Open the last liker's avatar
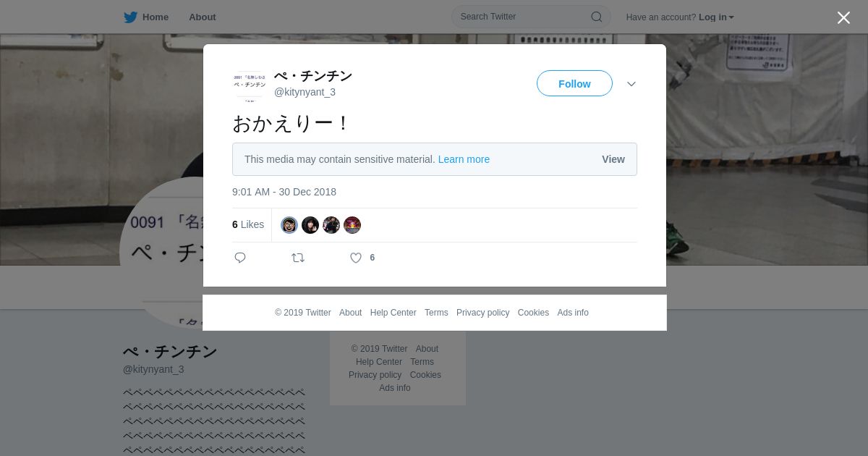Screen dimensions: 868x456 point(352,225)
